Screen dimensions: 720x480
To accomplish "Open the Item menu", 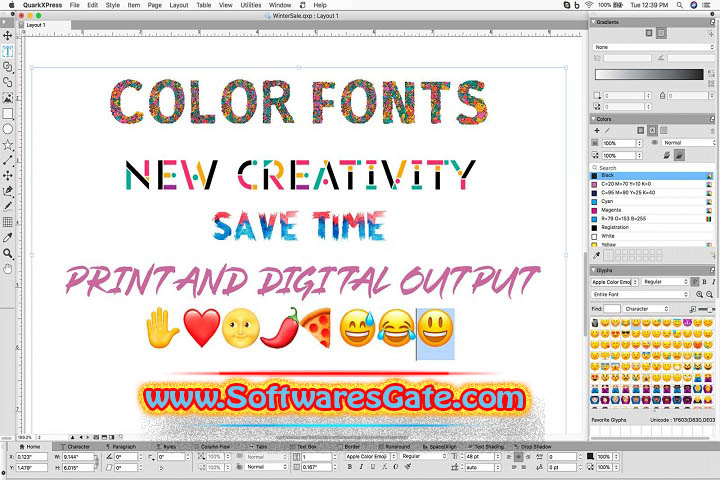I will pos(134,5).
